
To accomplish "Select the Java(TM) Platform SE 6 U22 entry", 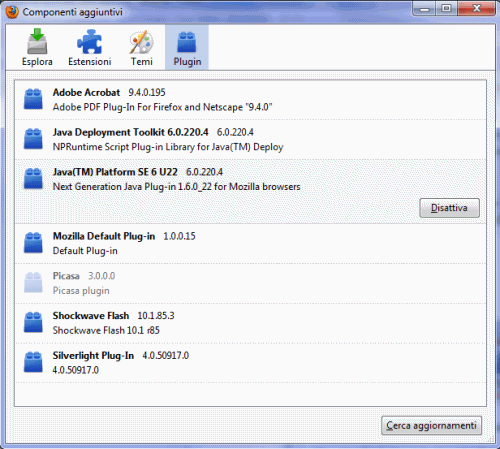I will [x=250, y=191].
